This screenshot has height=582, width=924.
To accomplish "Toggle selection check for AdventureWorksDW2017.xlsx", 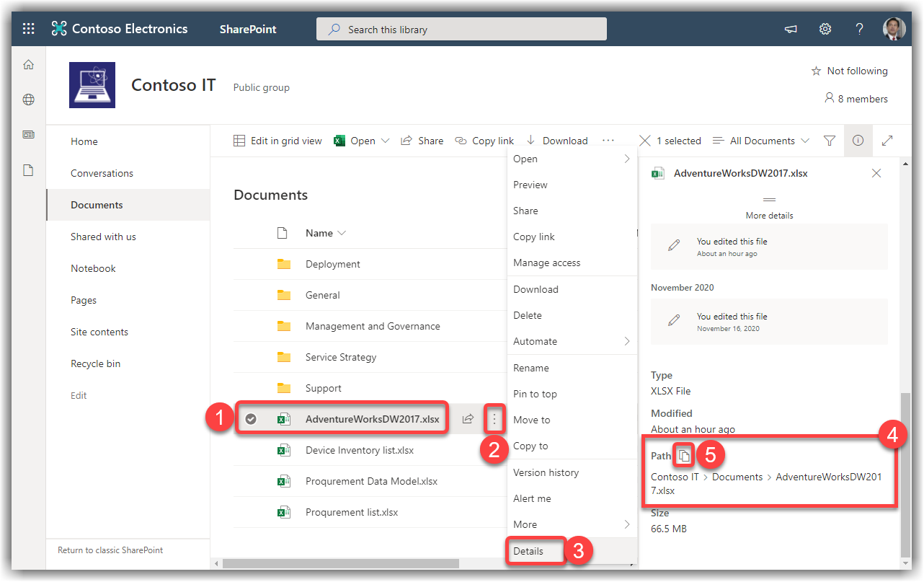I will (251, 419).
